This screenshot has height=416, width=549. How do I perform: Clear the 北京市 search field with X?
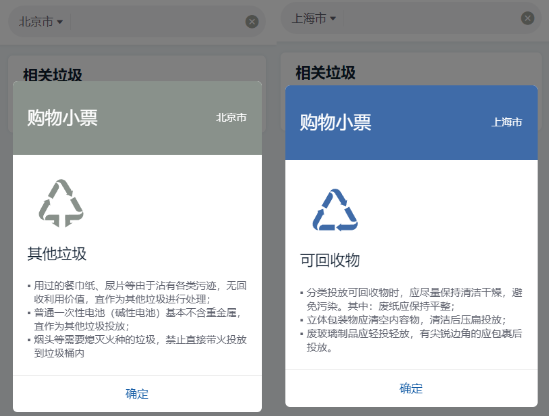[252, 22]
